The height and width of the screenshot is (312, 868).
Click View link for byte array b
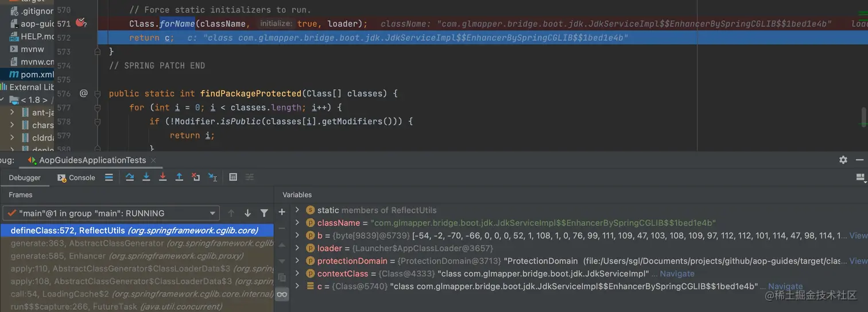[858, 236]
